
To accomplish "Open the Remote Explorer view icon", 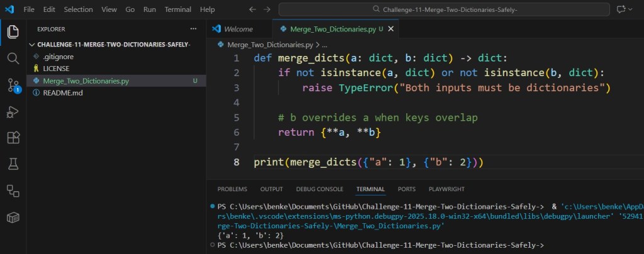I will [x=13, y=190].
